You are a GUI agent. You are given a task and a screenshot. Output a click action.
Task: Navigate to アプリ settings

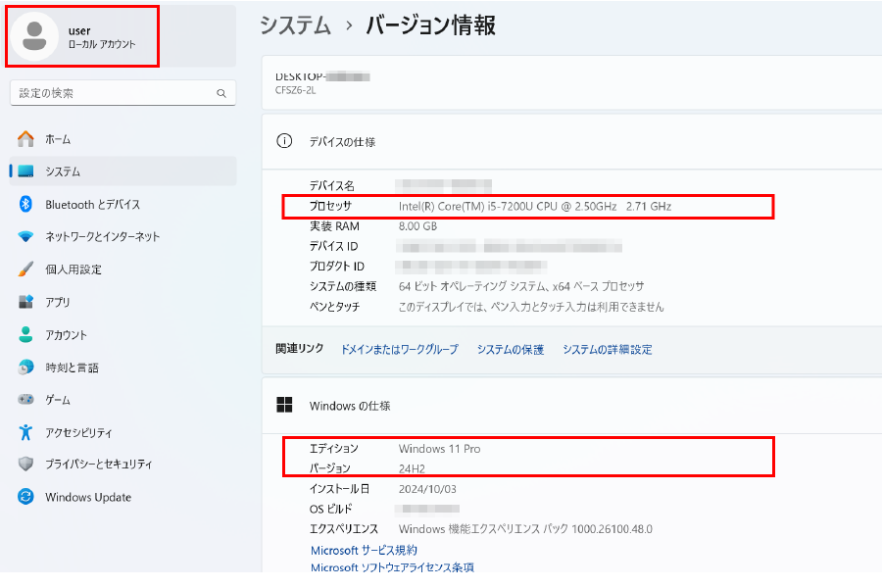123,302
